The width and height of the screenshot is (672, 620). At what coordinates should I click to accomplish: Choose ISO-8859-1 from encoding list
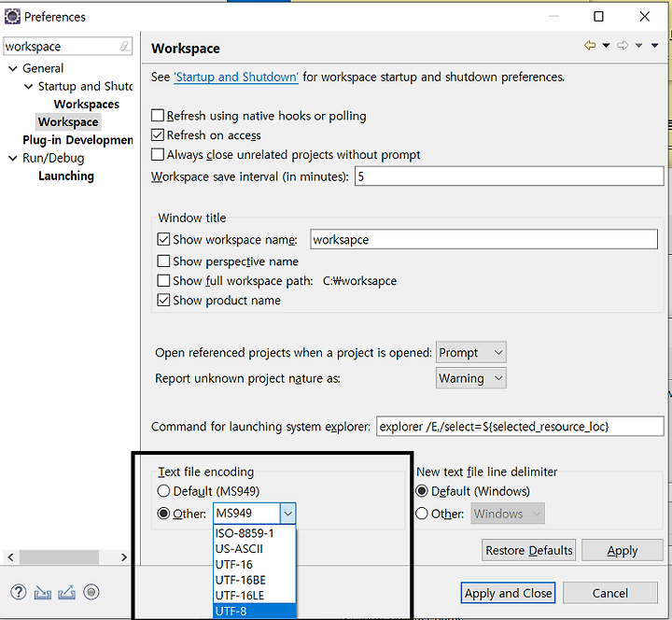254,533
